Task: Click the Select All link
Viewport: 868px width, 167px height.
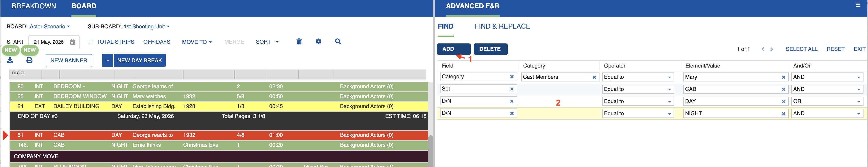Action: pyautogui.click(x=801, y=49)
